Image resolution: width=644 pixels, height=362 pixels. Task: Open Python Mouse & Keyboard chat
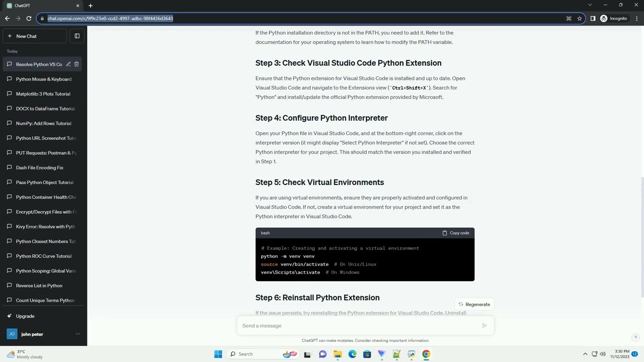tap(43, 79)
